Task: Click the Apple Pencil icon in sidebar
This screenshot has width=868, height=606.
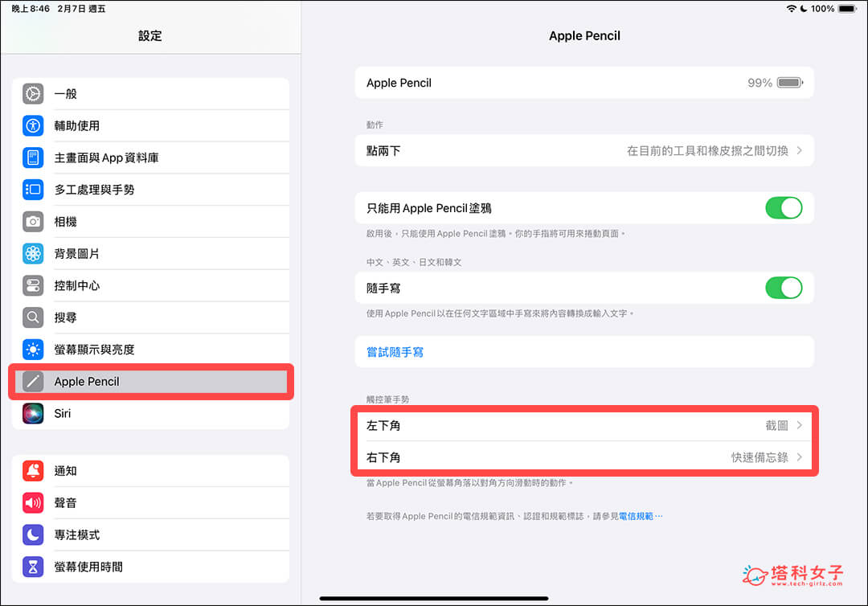Action: tap(33, 381)
